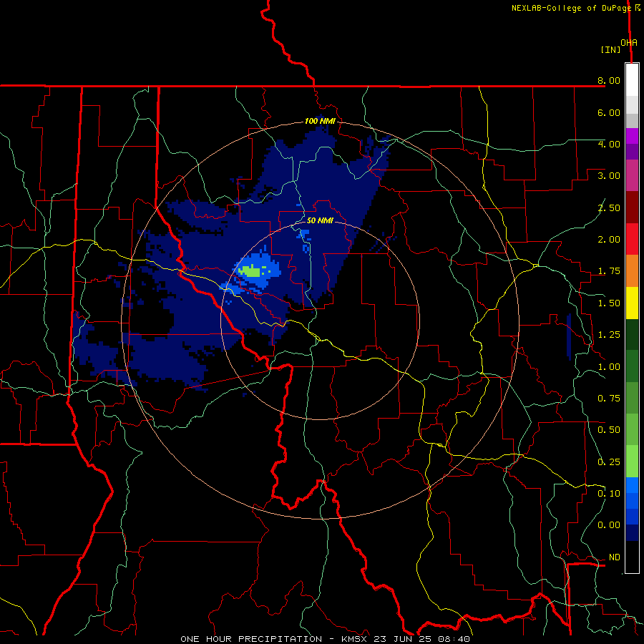
Task: Click the 1.00 legend value
Action: 609,367
